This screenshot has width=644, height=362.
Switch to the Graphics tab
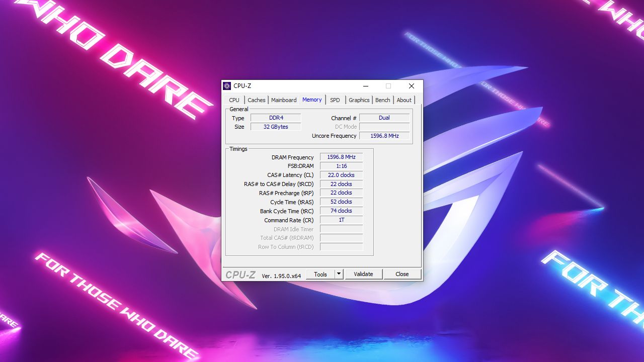coord(358,100)
